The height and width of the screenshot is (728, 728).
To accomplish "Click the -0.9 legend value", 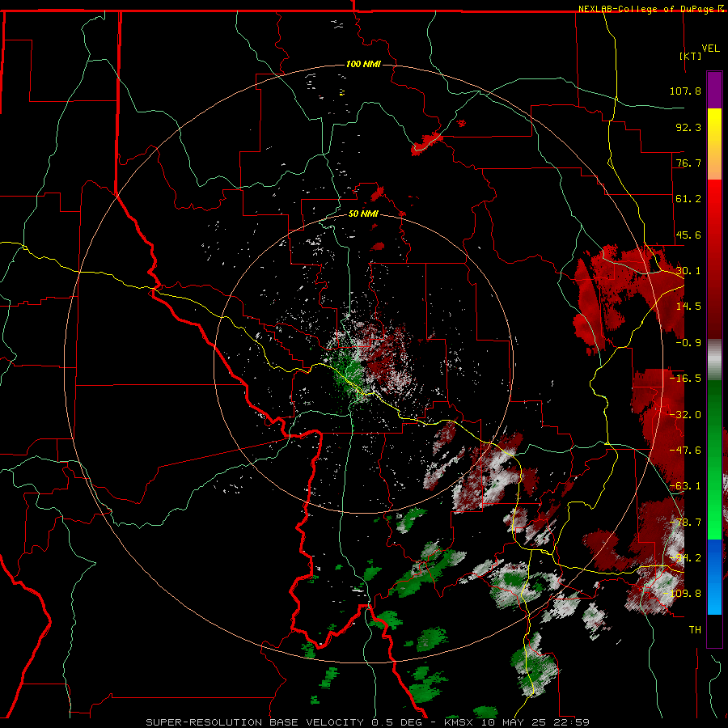I will tap(688, 343).
